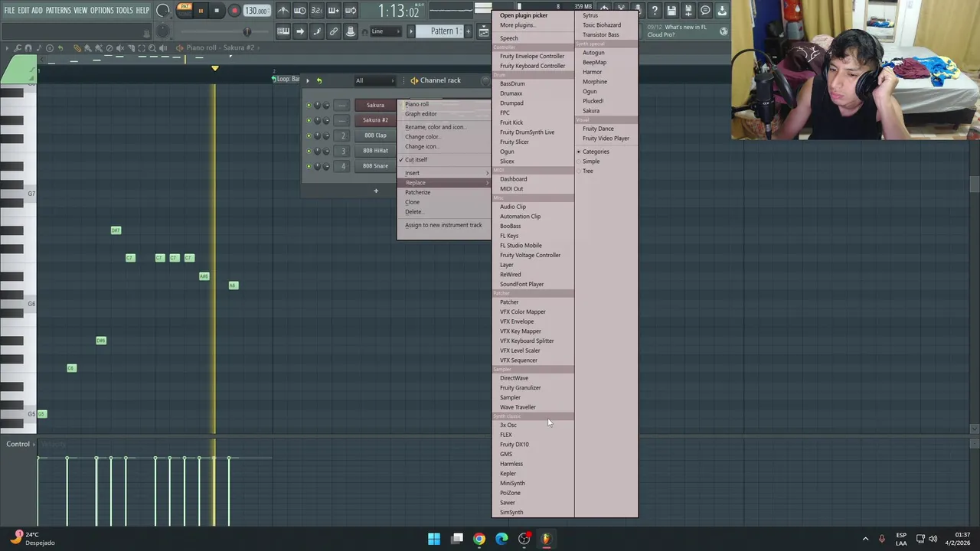This screenshot has height=551, width=980.
Task: Toggle mute LED for Sakura #2 channel
Action: pyautogui.click(x=309, y=121)
